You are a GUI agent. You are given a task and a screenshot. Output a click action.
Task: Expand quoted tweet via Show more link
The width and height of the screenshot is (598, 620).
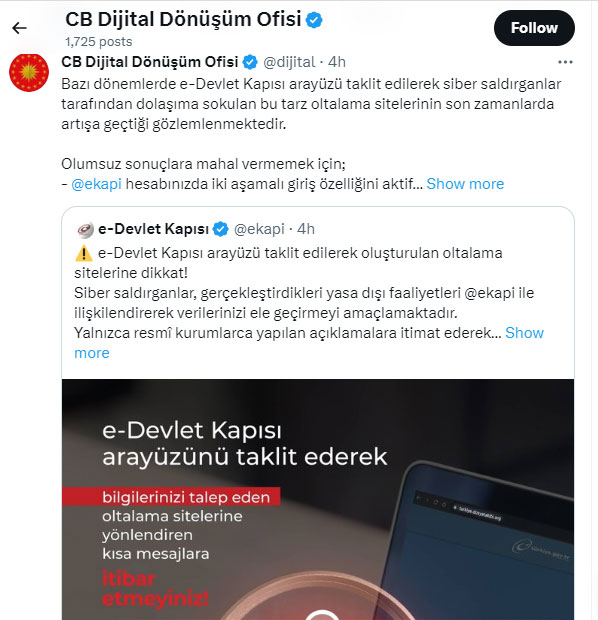524,333
